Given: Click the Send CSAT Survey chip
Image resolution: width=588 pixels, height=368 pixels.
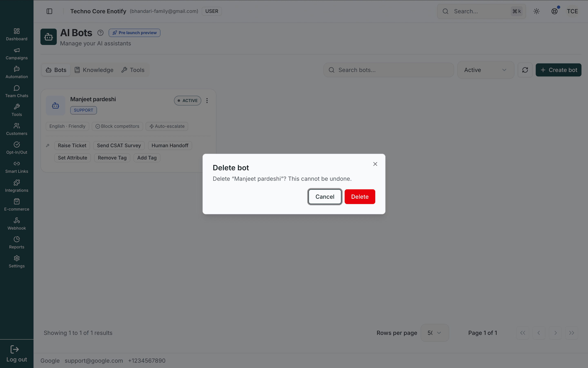Looking at the screenshot, I should pyautogui.click(x=119, y=146).
